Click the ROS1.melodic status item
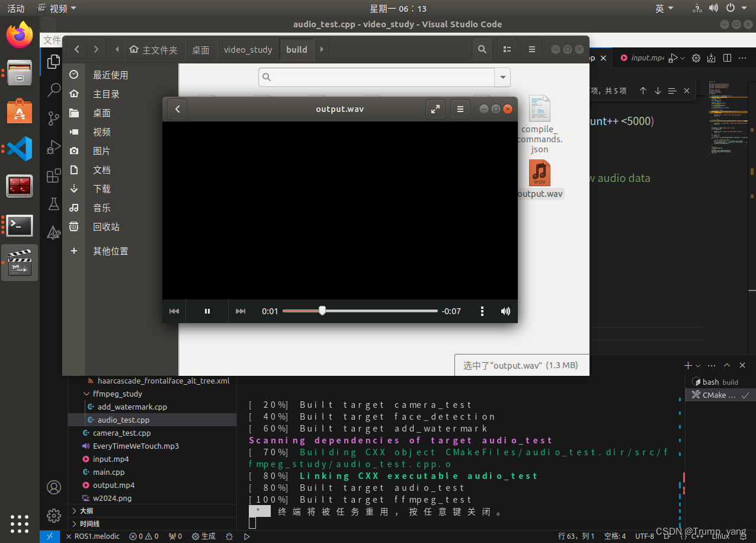The height and width of the screenshot is (543, 756). (x=92, y=536)
